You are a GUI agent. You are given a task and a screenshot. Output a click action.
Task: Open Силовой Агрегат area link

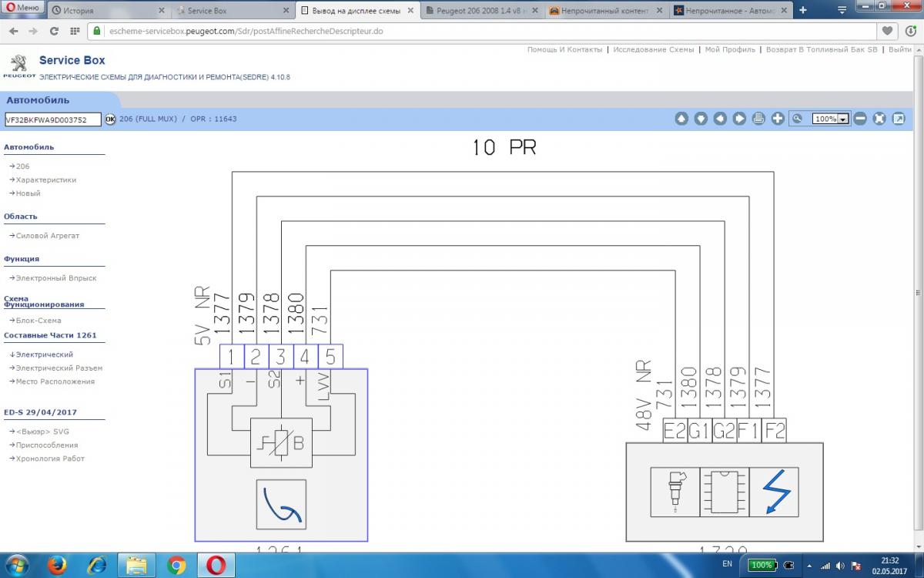point(48,236)
